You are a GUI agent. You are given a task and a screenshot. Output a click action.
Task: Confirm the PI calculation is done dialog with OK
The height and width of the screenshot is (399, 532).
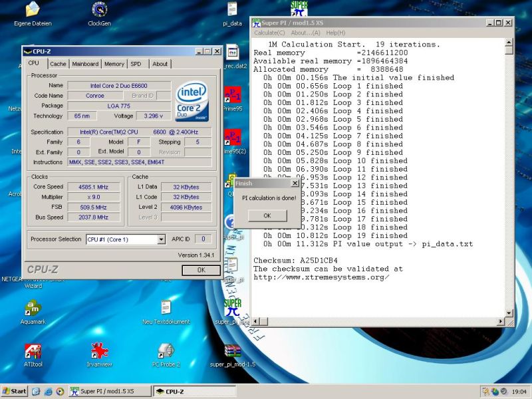(267, 215)
